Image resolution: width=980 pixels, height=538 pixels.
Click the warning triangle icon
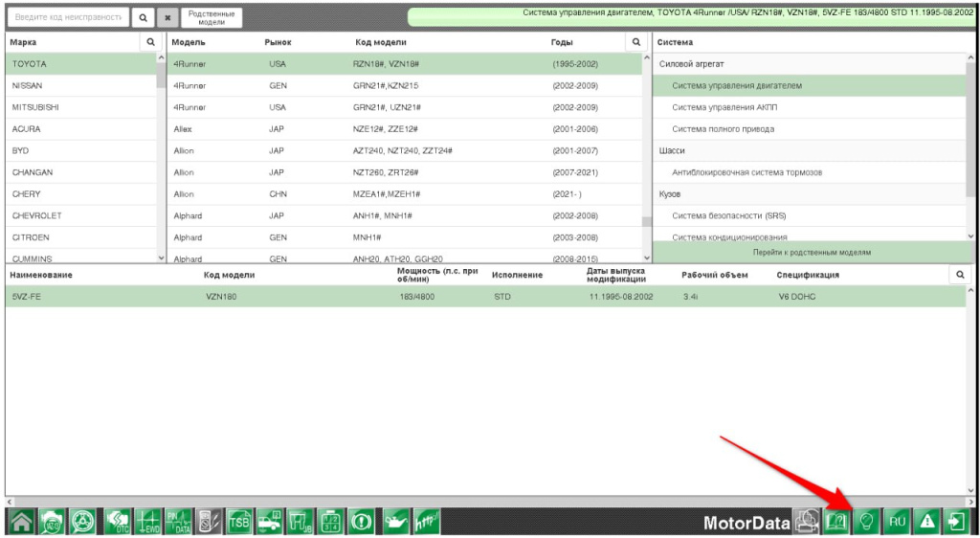[x=926, y=523]
